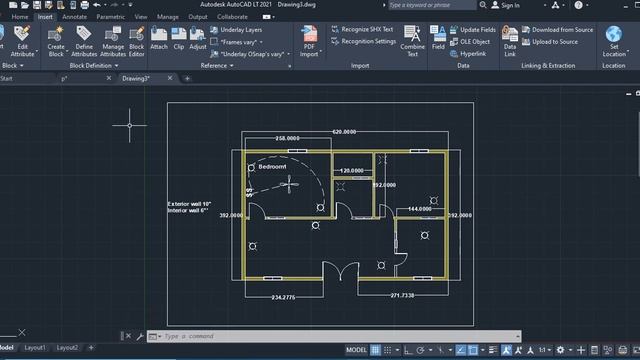Click Recognize SHX Text
The image size is (640, 360).
[362, 29]
